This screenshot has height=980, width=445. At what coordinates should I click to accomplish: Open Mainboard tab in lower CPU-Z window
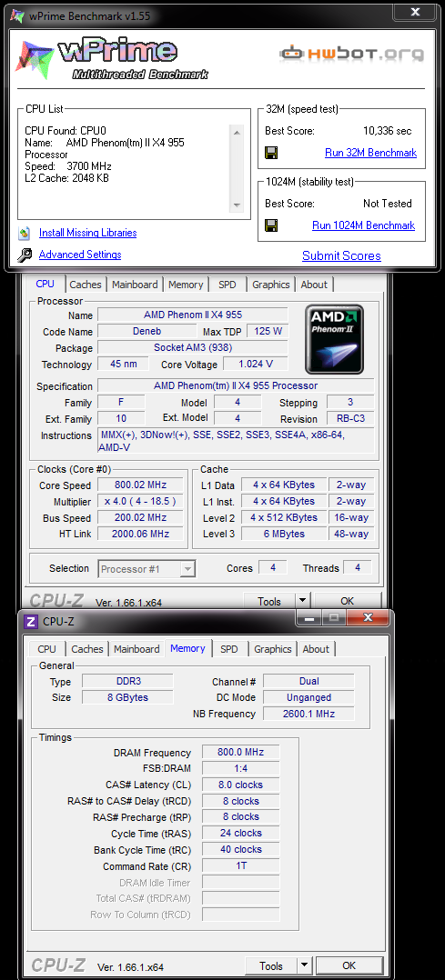coord(137,649)
